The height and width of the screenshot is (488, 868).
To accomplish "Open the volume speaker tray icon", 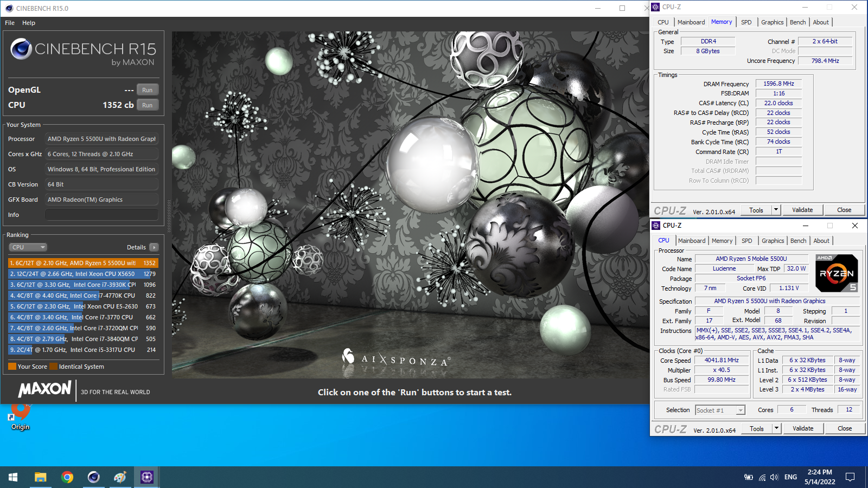I will pos(774,477).
